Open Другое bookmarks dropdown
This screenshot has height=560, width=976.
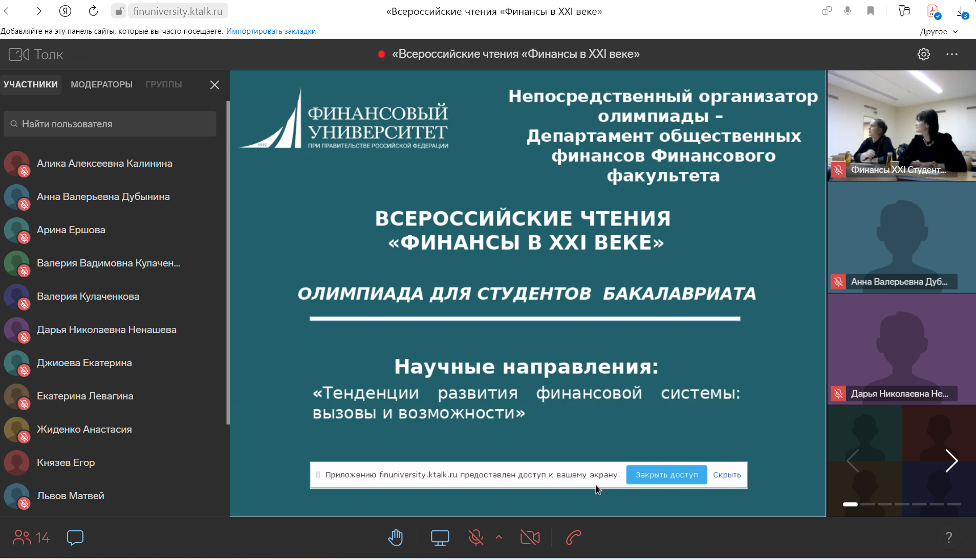tap(939, 32)
